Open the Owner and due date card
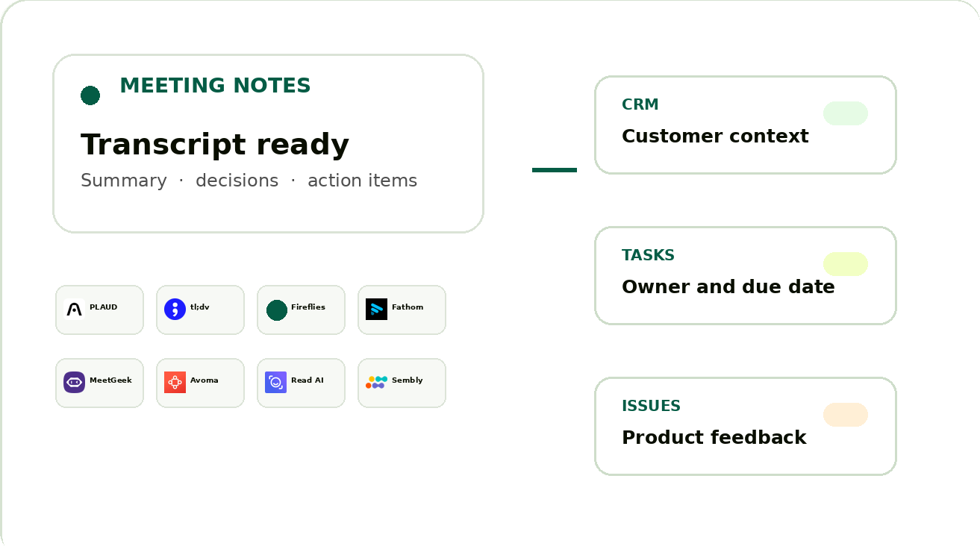Screen dimensions: 980x555 (746, 276)
